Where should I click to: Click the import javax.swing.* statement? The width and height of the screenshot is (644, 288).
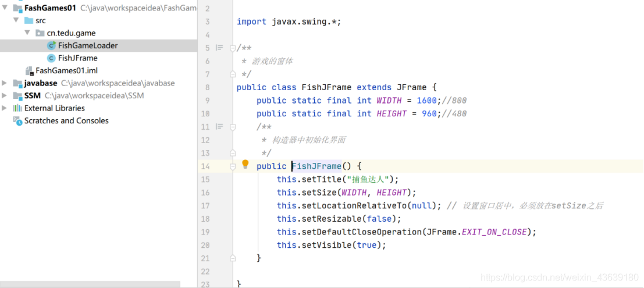tap(289, 22)
